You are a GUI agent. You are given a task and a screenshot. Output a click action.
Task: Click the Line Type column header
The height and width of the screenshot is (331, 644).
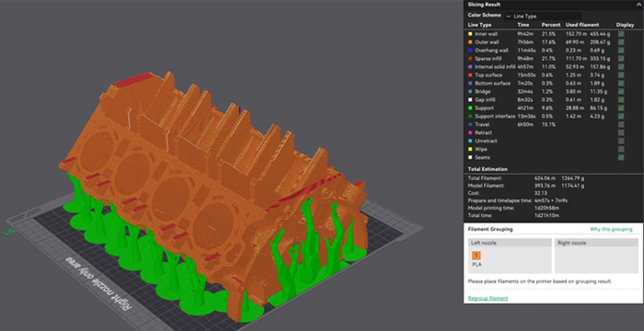tap(479, 25)
